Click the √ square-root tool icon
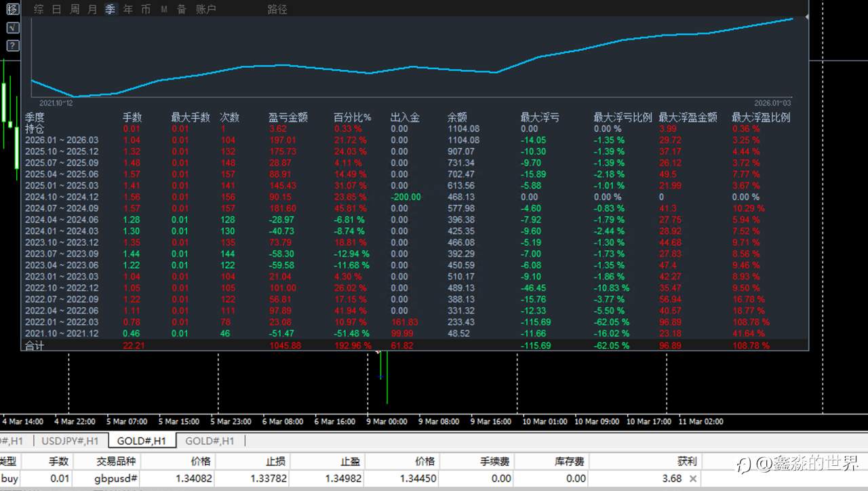 pyautogui.click(x=12, y=28)
